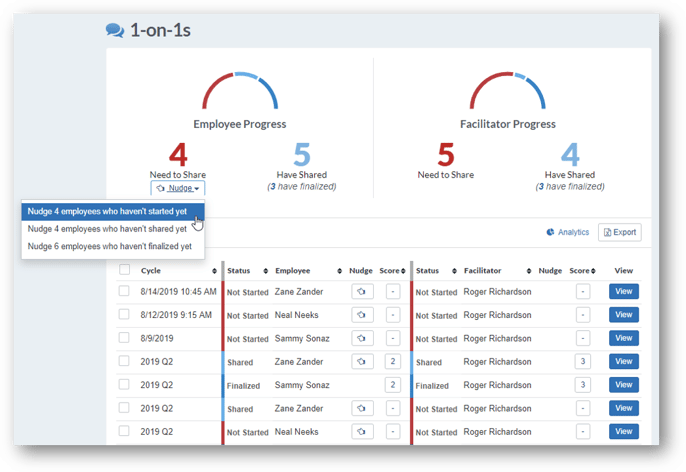This screenshot has width=686, height=472.
Task: Nudge Neal Neeks in 2019 Q2 row
Action: [x=362, y=431]
